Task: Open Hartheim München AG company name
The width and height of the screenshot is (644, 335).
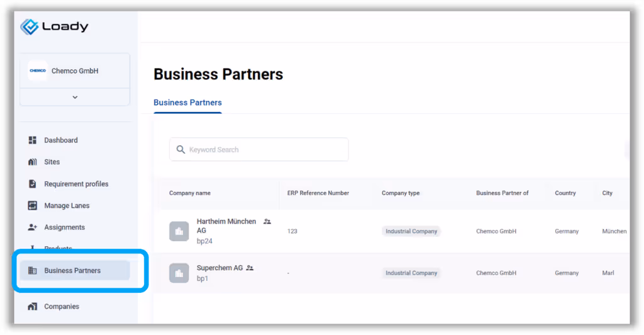Action: pos(226,226)
